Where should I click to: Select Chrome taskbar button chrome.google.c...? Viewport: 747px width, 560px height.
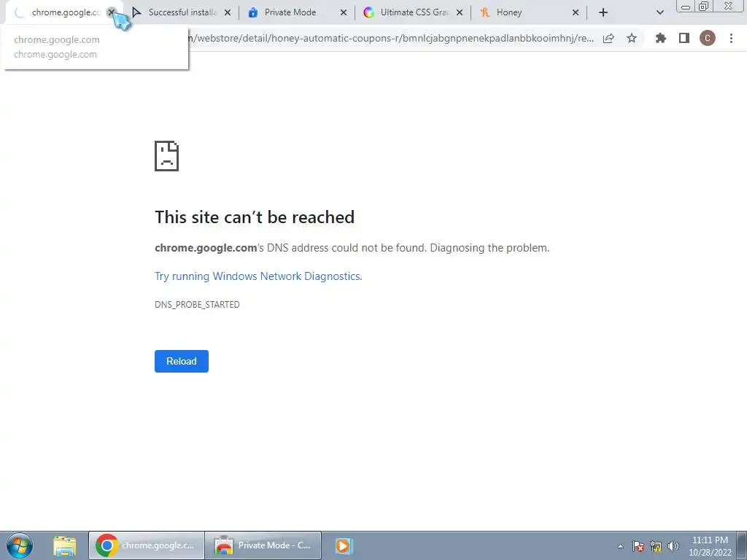[x=146, y=545]
